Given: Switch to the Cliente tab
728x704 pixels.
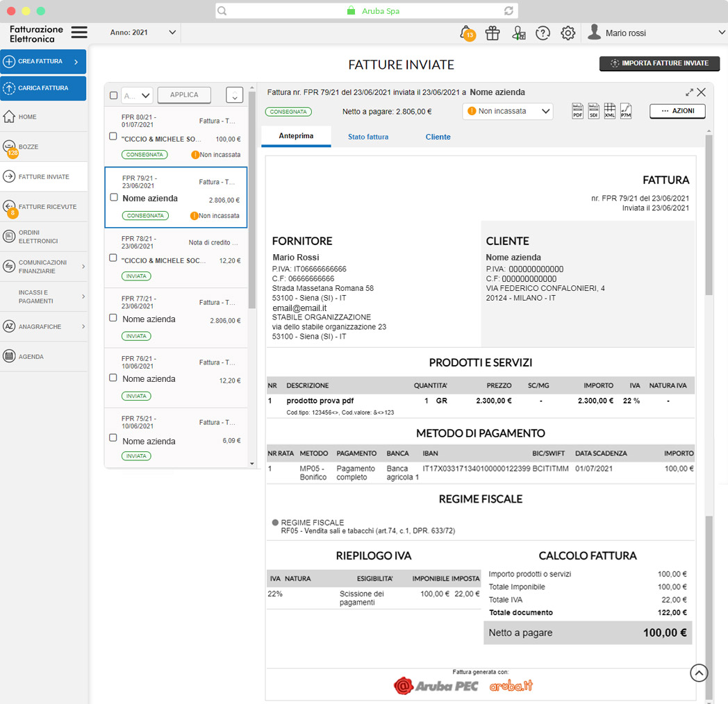Looking at the screenshot, I should point(438,137).
